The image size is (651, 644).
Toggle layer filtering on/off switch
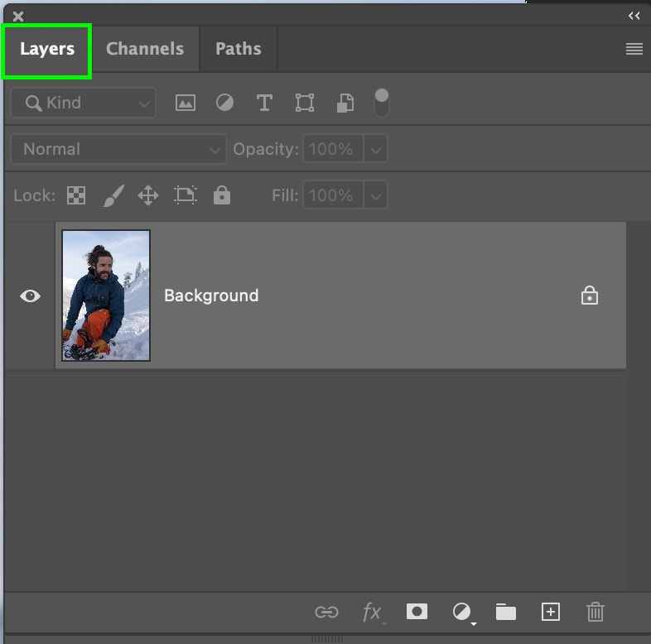382,103
